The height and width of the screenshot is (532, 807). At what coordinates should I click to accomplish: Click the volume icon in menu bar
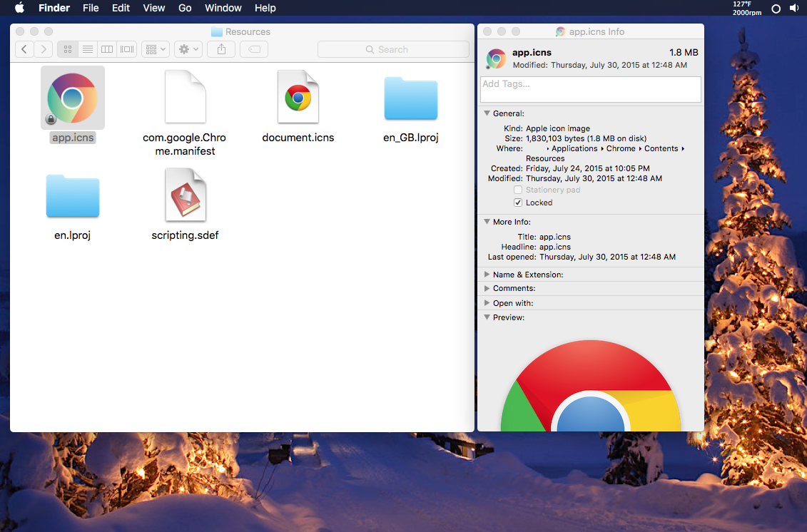tap(794, 9)
